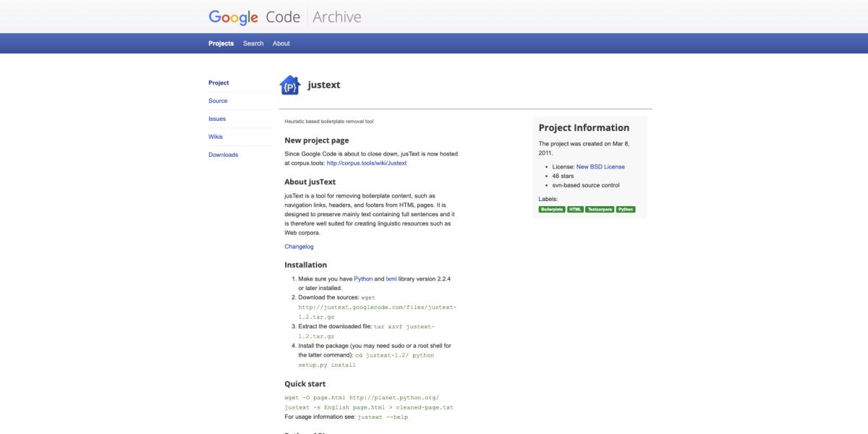This screenshot has width=868, height=434.
Task: Click the HTML label tag
Action: (x=575, y=210)
